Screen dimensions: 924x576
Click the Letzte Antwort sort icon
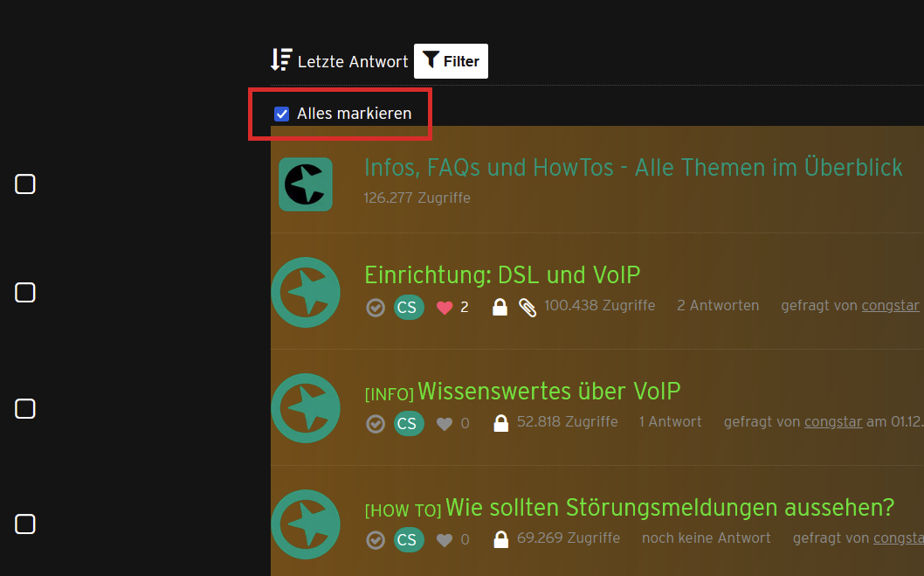point(281,59)
